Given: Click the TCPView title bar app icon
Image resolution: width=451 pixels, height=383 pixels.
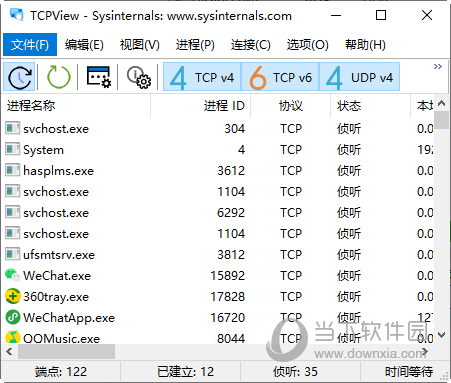Looking at the screenshot, I should 17,15.
